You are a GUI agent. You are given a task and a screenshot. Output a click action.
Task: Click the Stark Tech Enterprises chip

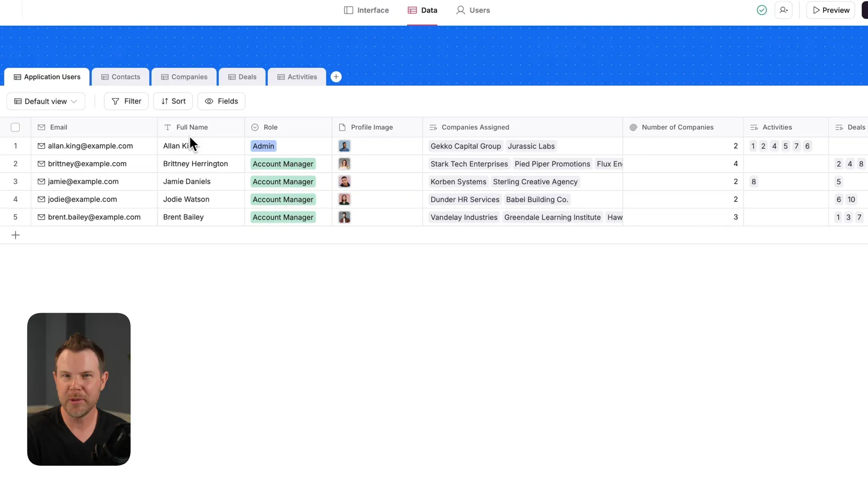coord(469,164)
